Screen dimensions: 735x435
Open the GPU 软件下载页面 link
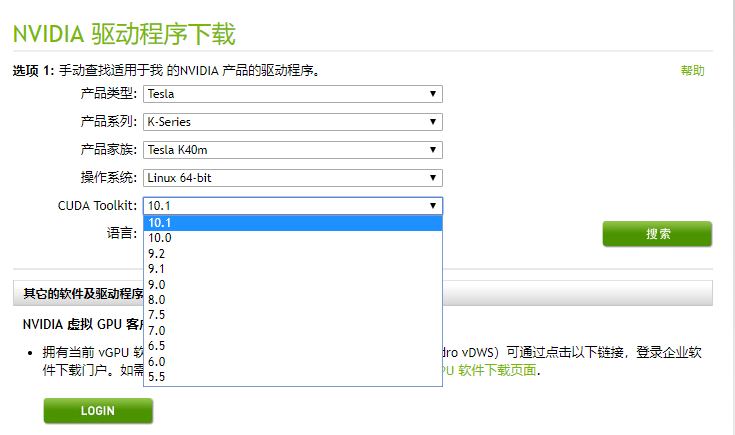click(489, 370)
